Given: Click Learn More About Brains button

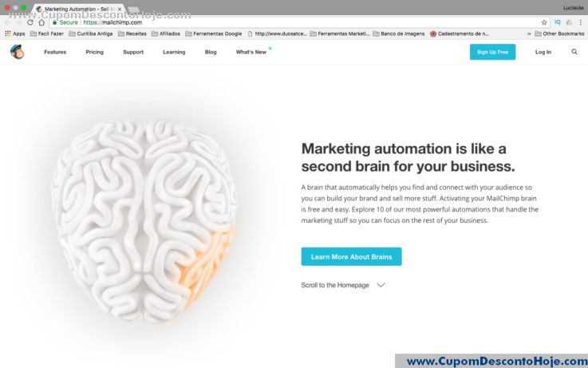Looking at the screenshot, I should (x=351, y=256).
